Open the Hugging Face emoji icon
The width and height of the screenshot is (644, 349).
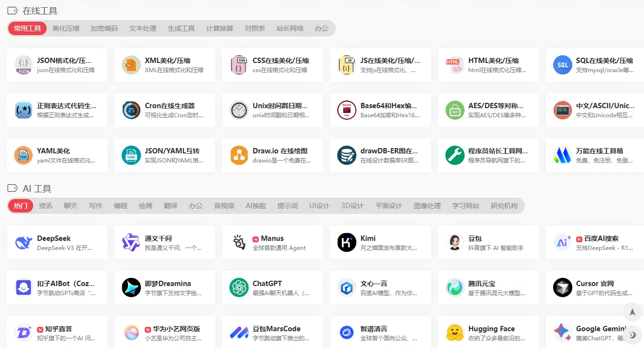(455, 333)
